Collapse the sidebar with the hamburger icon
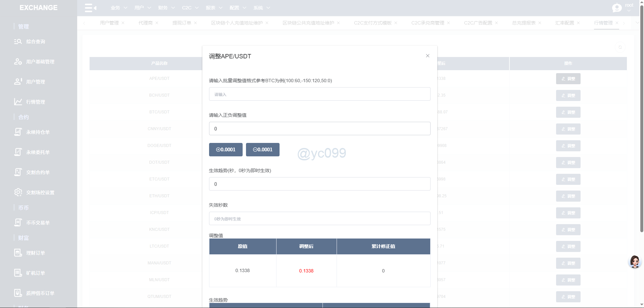The width and height of the screenshot is (644, 308). tap(90, 8)
